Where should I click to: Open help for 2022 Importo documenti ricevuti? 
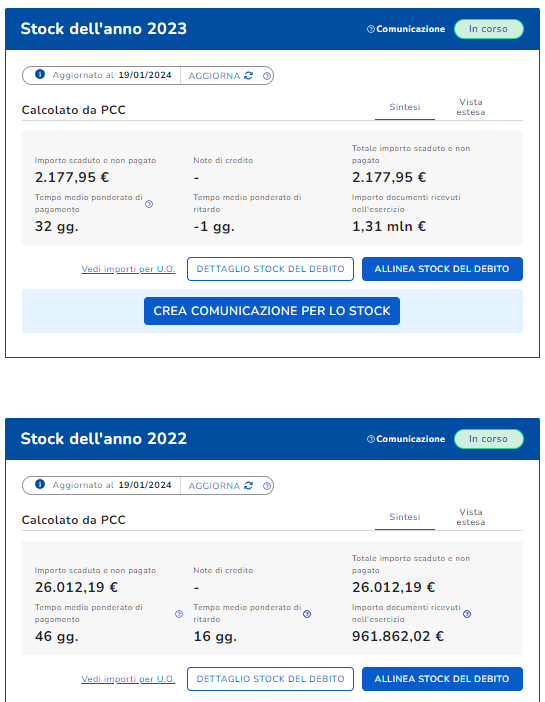click(467, 614)
